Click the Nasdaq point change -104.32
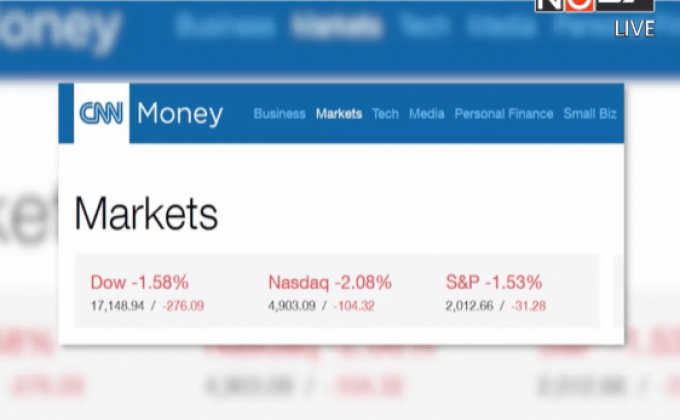The height and width of the screenshot is (420, 680). [x=354, y=305]
